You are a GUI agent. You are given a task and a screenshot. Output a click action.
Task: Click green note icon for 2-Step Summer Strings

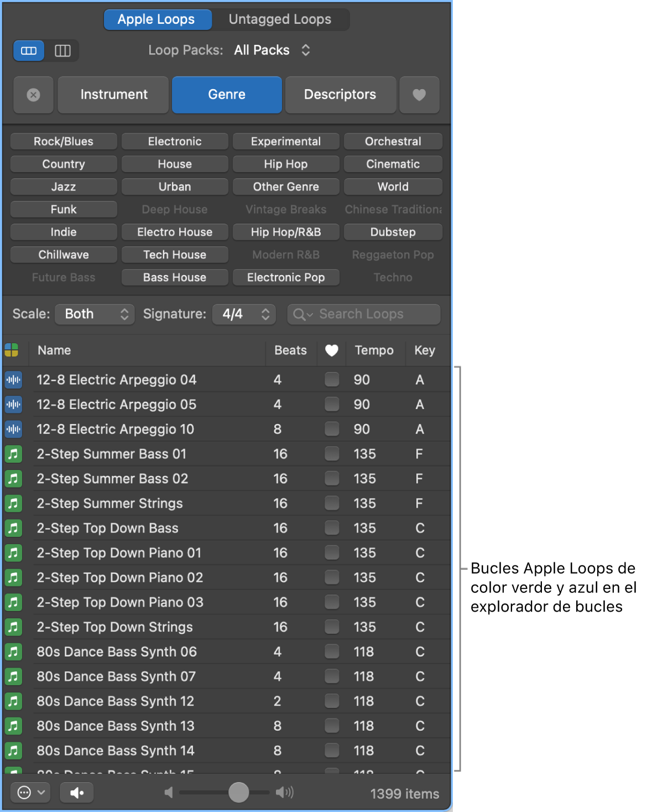click(13, 503)
